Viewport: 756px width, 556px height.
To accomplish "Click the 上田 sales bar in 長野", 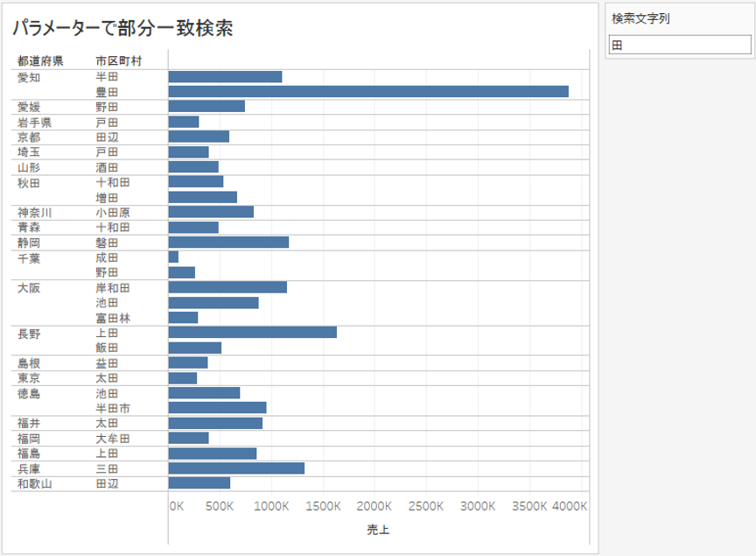I will 253,333.
